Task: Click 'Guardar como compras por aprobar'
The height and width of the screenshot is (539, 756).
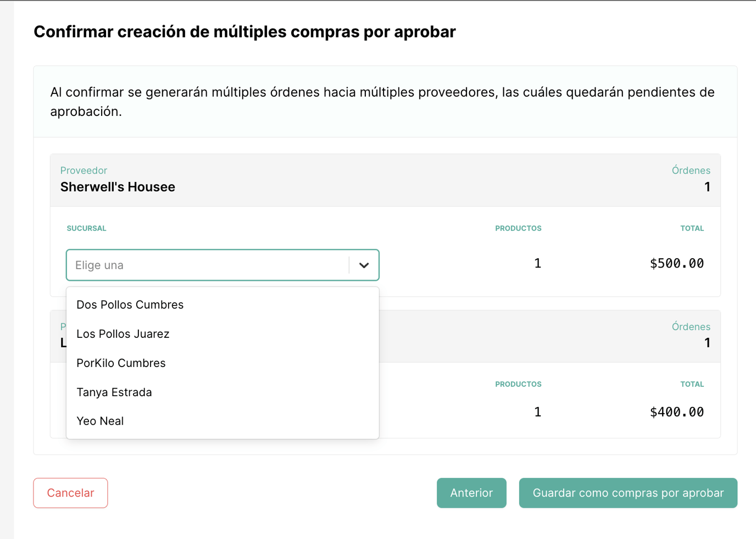Action: click(627, 493)
